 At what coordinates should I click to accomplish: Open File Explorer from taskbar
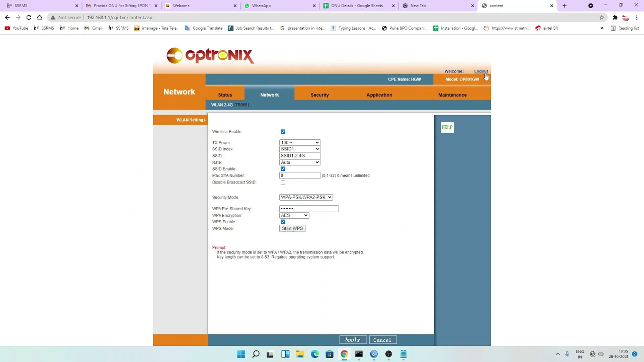click(x=300, y=354)
